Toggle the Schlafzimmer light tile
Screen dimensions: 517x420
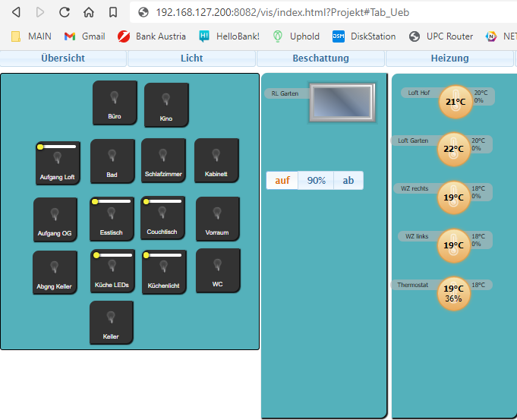tap(163, 160)
